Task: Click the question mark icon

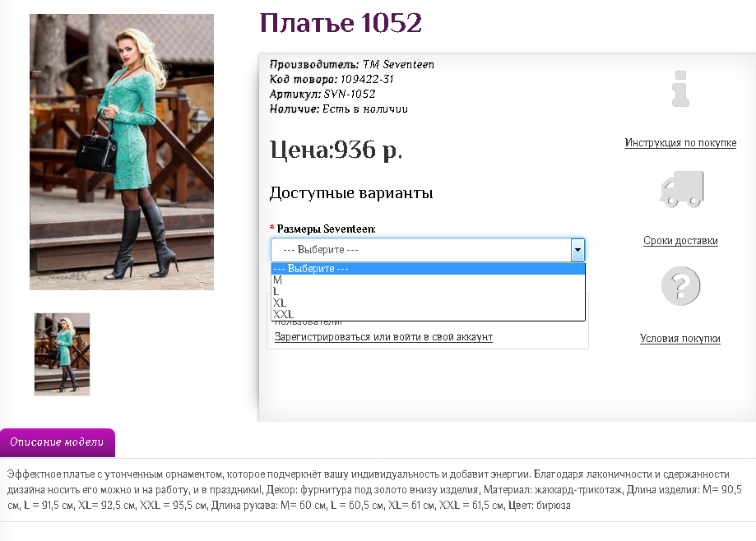Action: [680, 287]
